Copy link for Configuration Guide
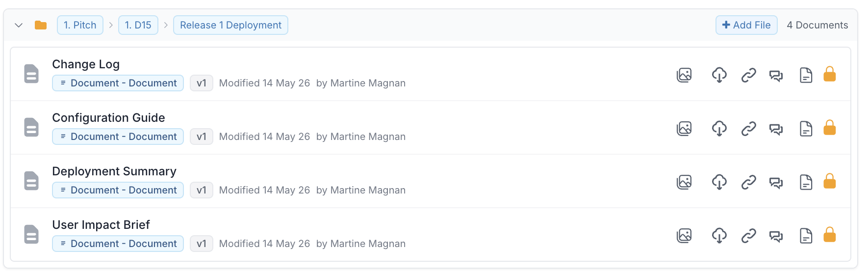 coord(749,129)
